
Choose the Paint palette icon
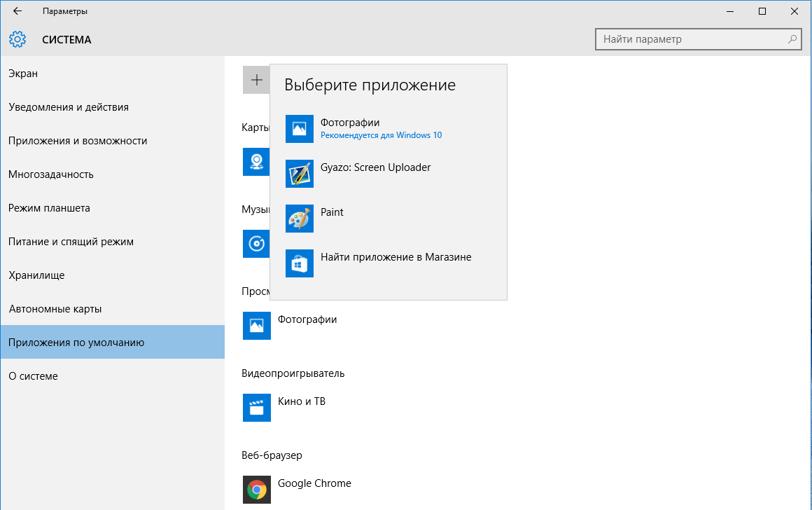tap(300, 219)
